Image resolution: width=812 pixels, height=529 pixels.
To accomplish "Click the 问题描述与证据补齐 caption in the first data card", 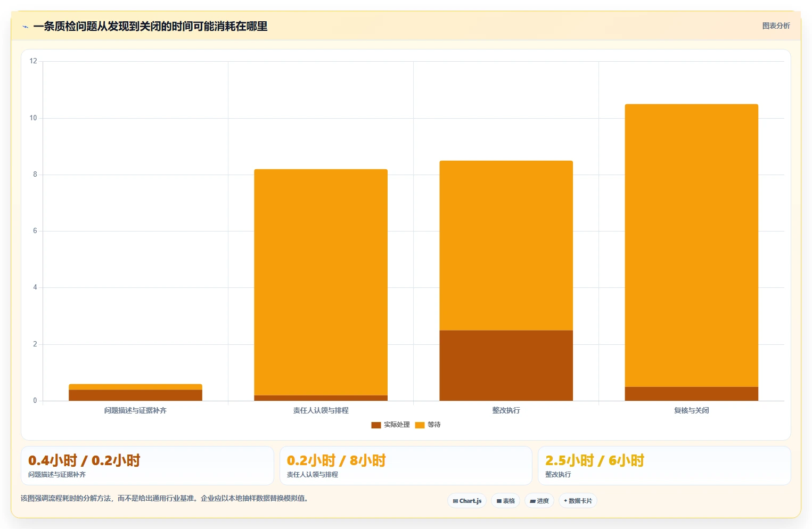I will [x=57, y=475].
